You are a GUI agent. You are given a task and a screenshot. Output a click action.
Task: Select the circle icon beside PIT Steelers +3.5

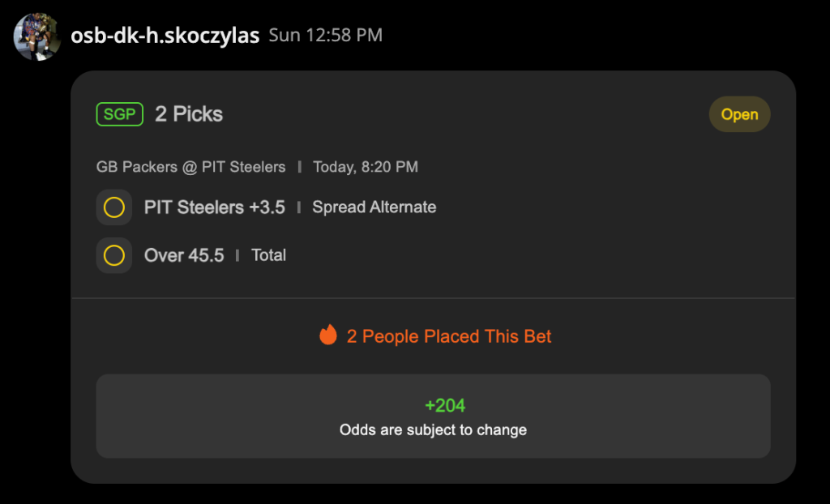114,207
